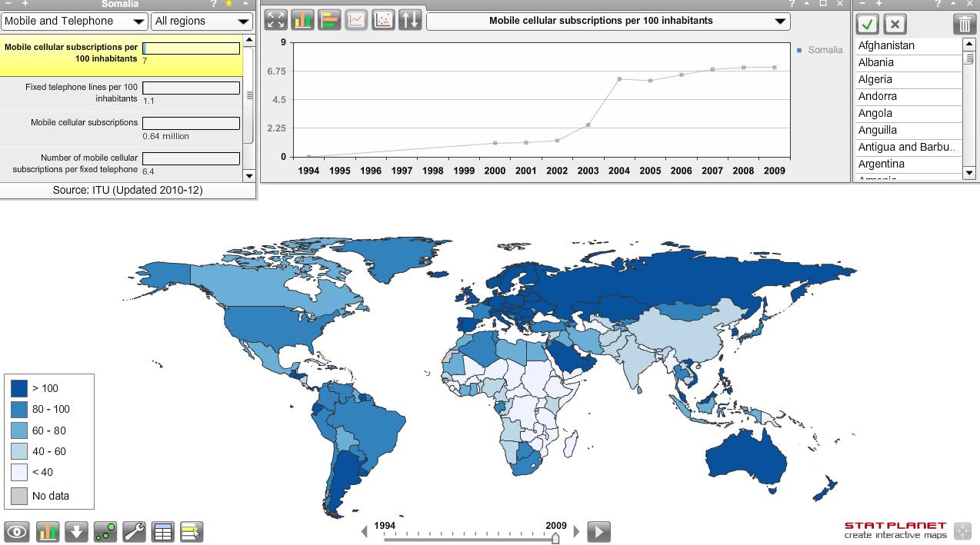The image size is (980, 545).
Task: Switch to vertical bar chart view
Action: click(x=302, y=20)
